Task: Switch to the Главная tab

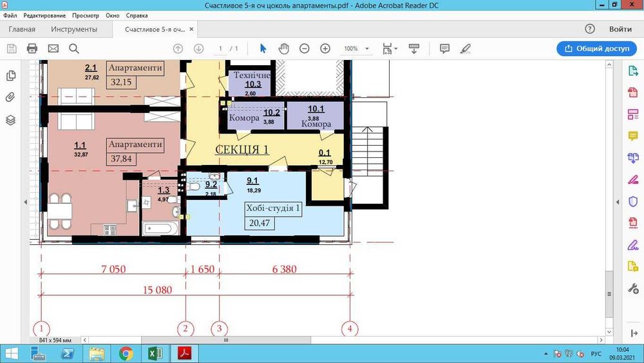Action: pyautogui.click(x=22, y=29)
